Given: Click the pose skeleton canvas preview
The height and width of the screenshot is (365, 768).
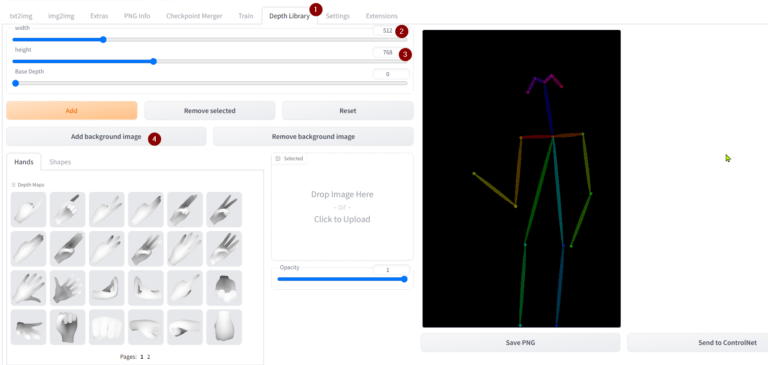Looking at the screenshot, I should tap(522, 179).
